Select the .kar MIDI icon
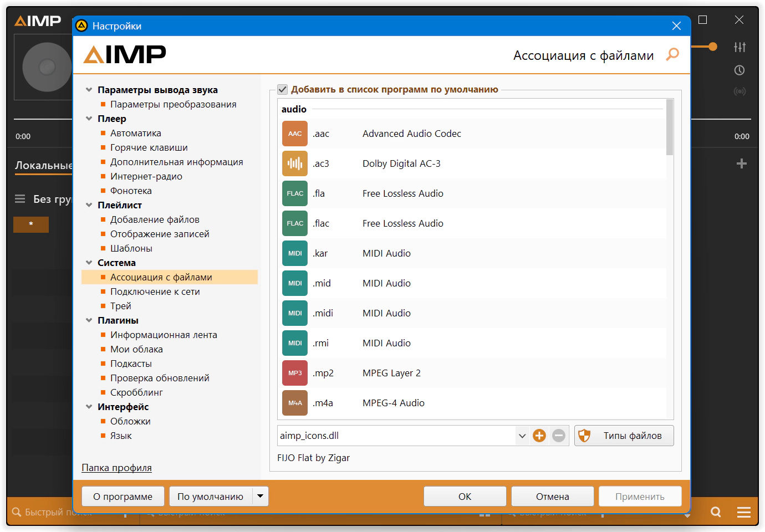Image resolution: width=765 pixels, height=532 pixels. click(295, 253)
